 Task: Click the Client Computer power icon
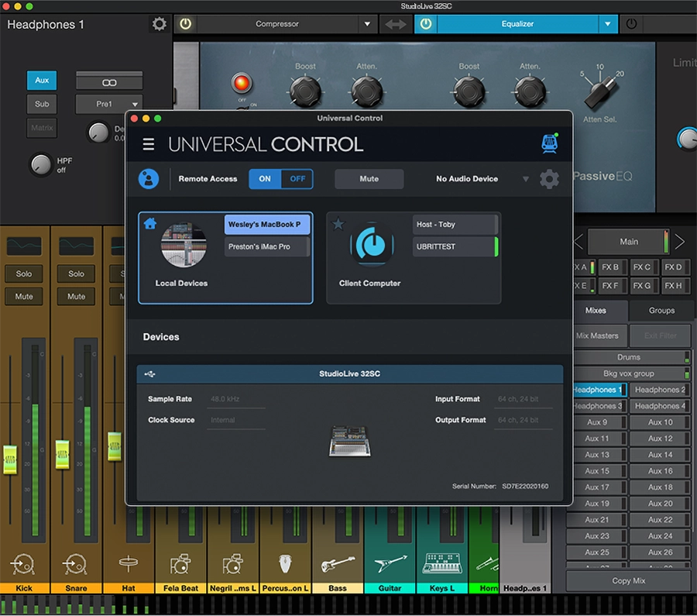[x=373, y=244]
